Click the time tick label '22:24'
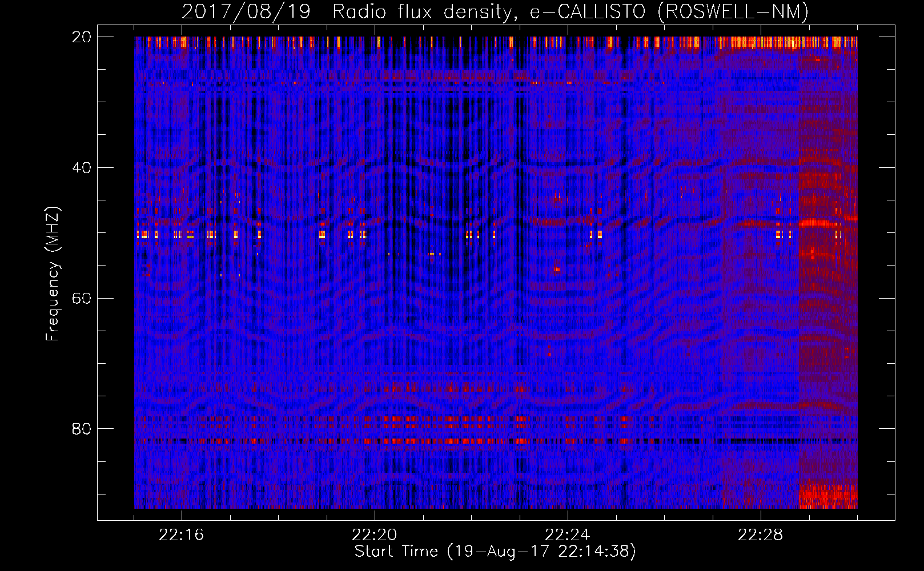The width and height of the screenshot is (924, 571). (568, 535)
